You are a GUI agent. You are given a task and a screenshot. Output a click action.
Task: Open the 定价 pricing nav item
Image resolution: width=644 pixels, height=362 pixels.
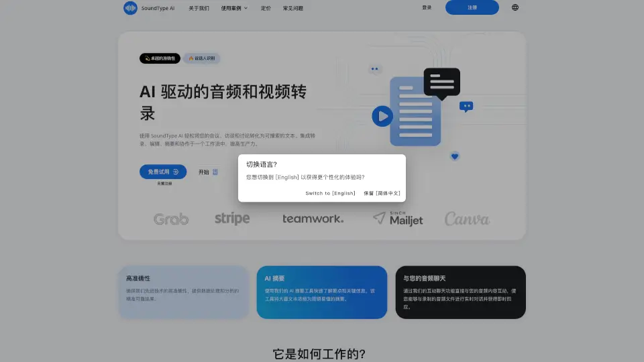266,8
